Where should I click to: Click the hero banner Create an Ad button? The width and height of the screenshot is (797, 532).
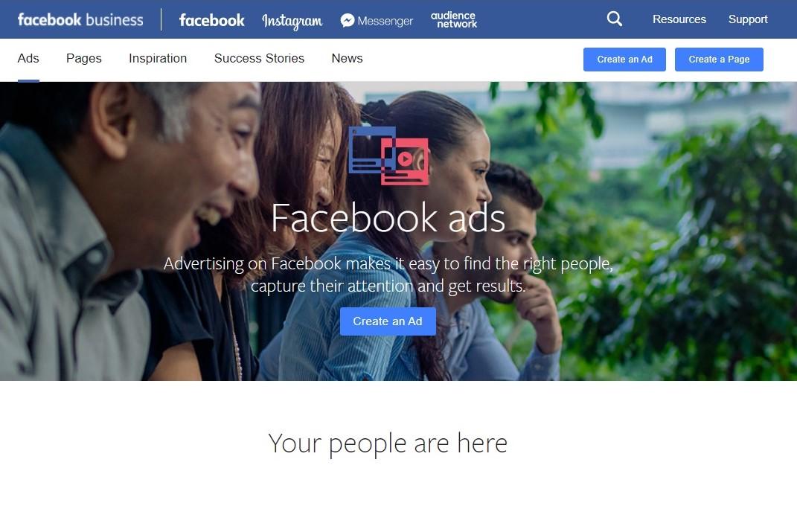pyautogui.click(x=388, y=321)
